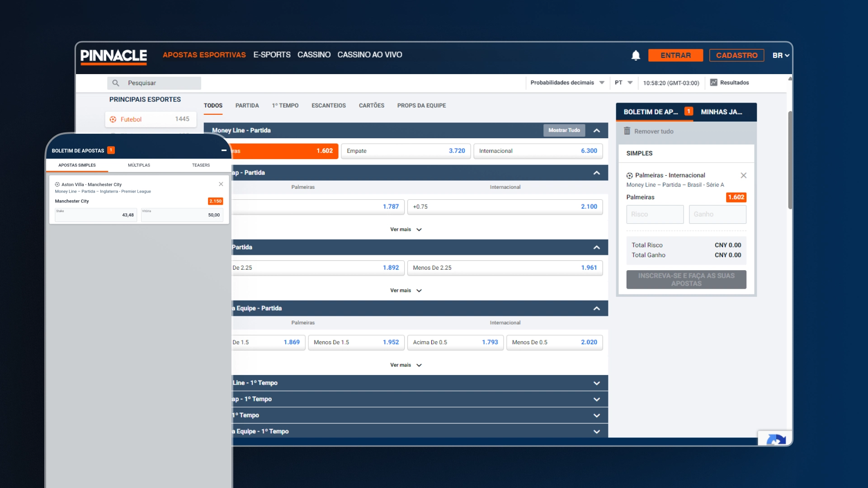
Task: Select Futebol in Principais Esportes list
Action: coord(151,119)
